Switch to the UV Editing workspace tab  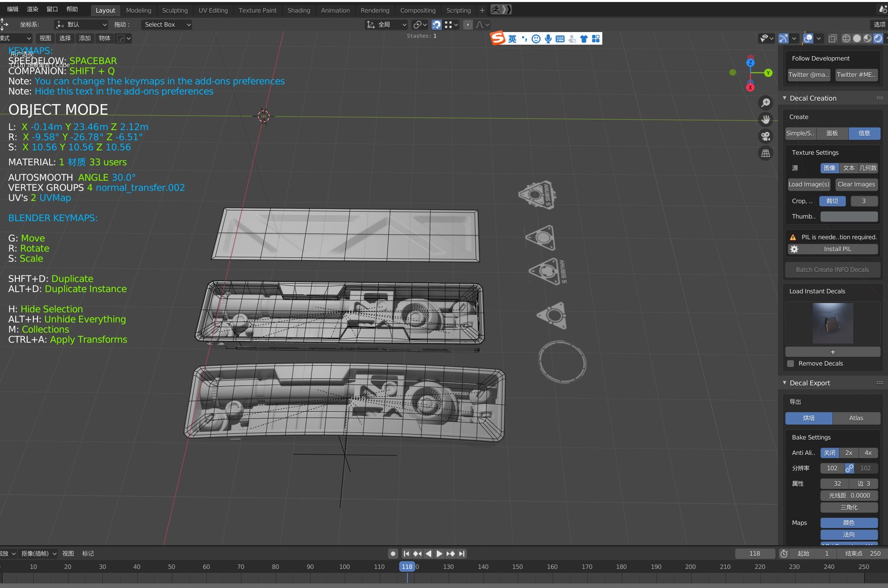point(213,10)
